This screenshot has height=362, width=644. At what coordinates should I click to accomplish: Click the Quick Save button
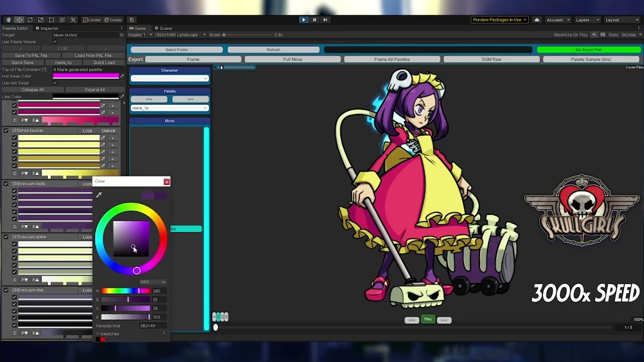(x=22, y=62)
